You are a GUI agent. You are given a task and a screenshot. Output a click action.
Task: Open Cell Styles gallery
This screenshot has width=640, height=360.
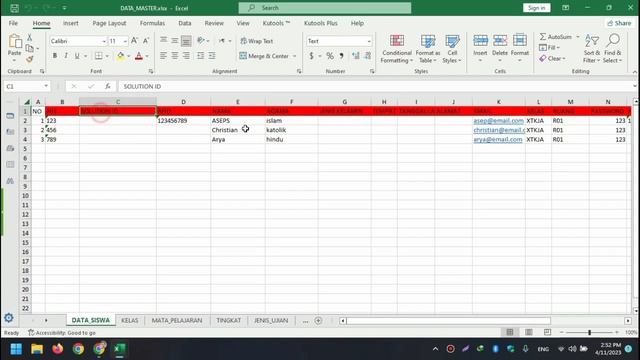point(452,49)
